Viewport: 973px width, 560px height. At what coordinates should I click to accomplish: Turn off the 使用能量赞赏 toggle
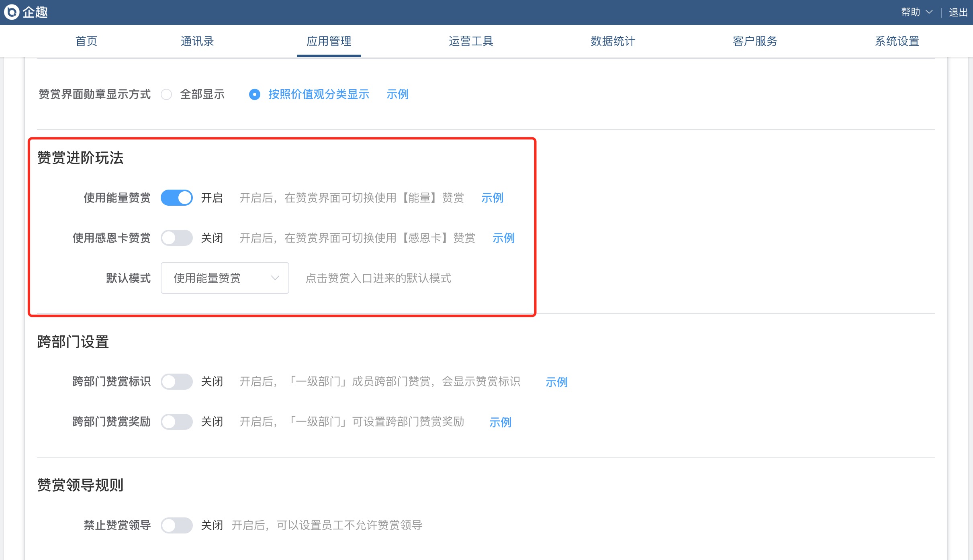(x=177, y=198)
